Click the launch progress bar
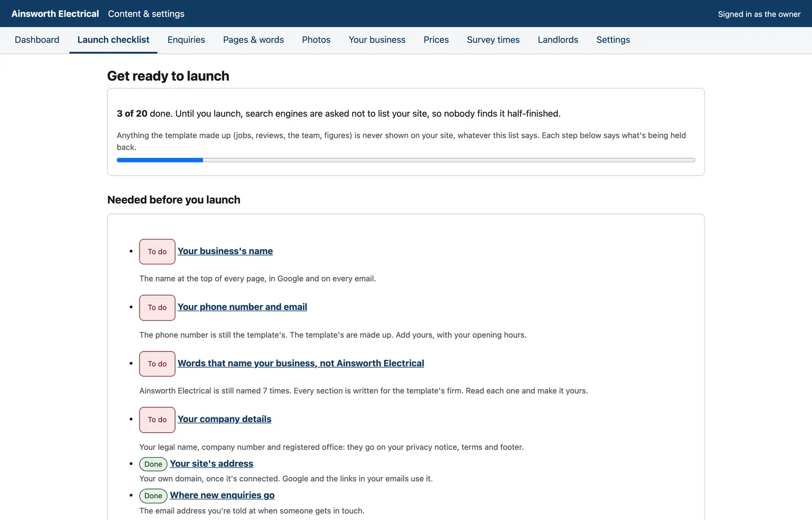 406,160
